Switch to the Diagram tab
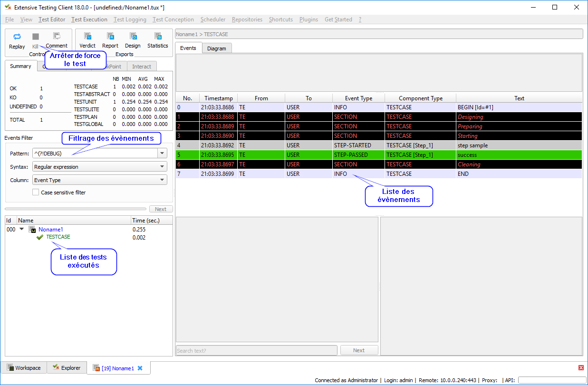This screenshot has height=385, width=588. pos(217,48)
